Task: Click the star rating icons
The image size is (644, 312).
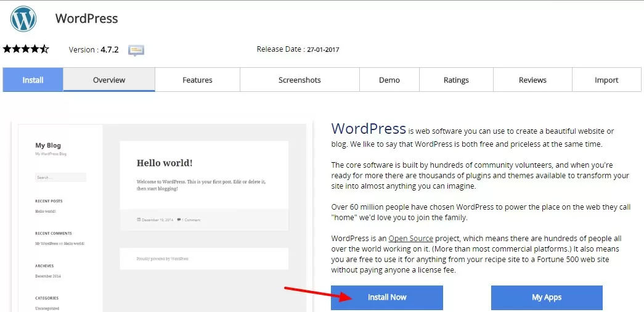Action: [26, 49]
